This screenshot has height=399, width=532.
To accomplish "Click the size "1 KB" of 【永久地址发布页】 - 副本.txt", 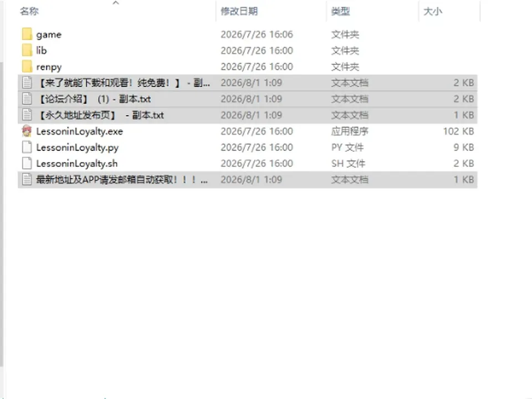I will tap(464, 115).
